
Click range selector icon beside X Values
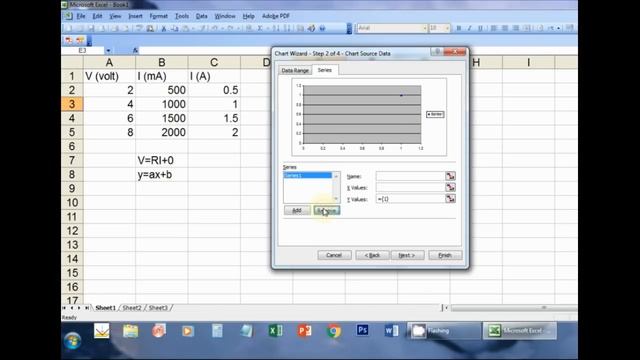tap(450, 187)
